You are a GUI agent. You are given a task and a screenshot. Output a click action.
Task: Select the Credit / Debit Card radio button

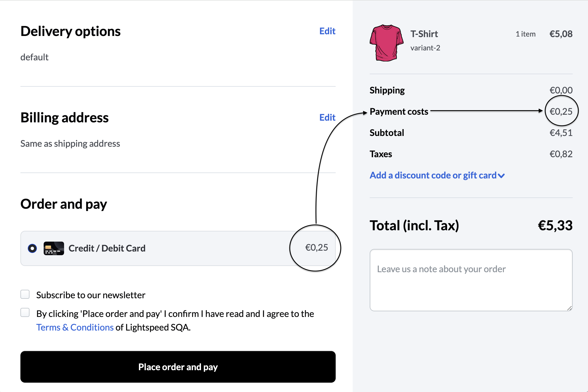pyautogui.click(x=32, y=248)
